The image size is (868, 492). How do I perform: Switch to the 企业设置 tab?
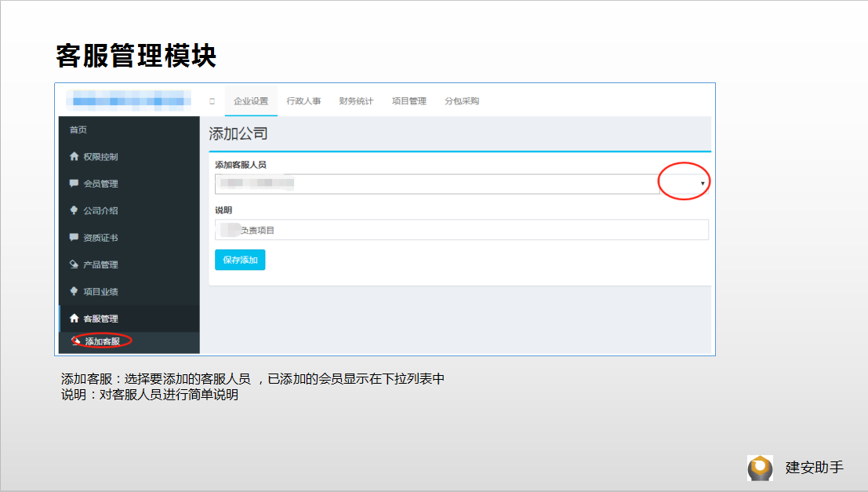[251, 101]
